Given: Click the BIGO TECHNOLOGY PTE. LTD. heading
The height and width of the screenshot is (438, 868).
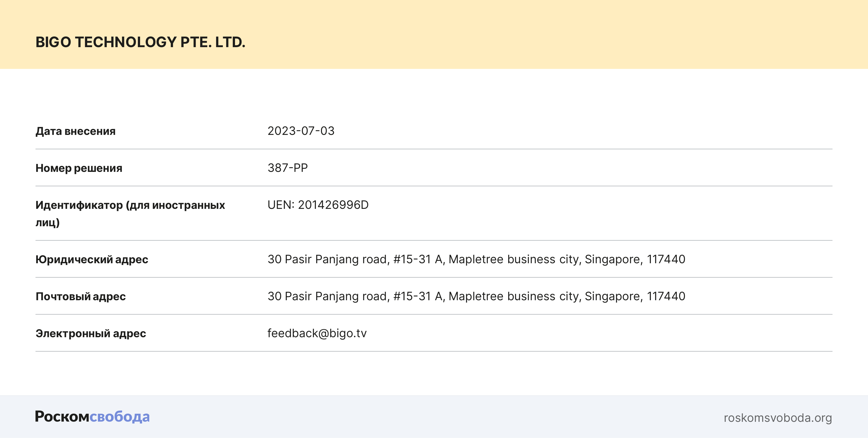Looking at the screenshot, I should pos(140,42).
